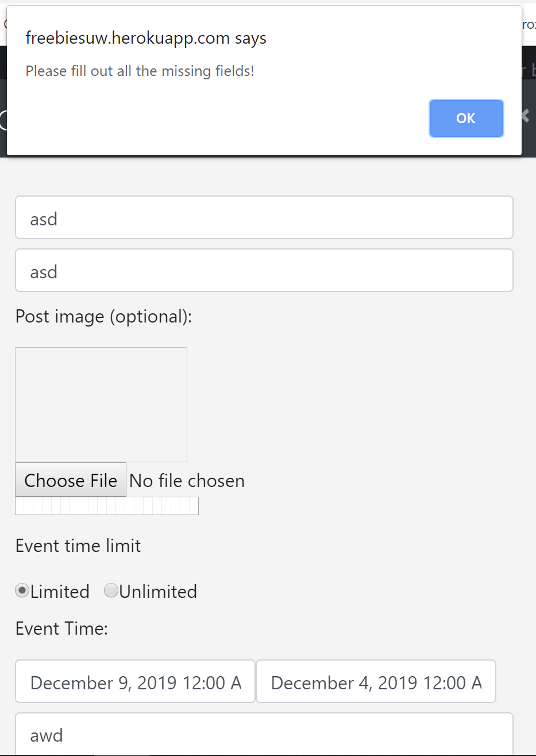Focus the 'awd' field at the bottom

(264, 735)
